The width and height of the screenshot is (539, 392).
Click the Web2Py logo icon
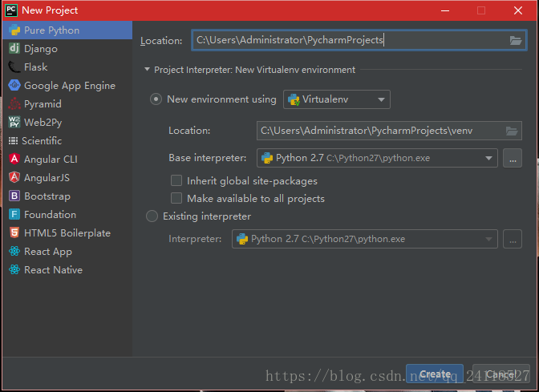pyautogui.click(x=14, y=122)
